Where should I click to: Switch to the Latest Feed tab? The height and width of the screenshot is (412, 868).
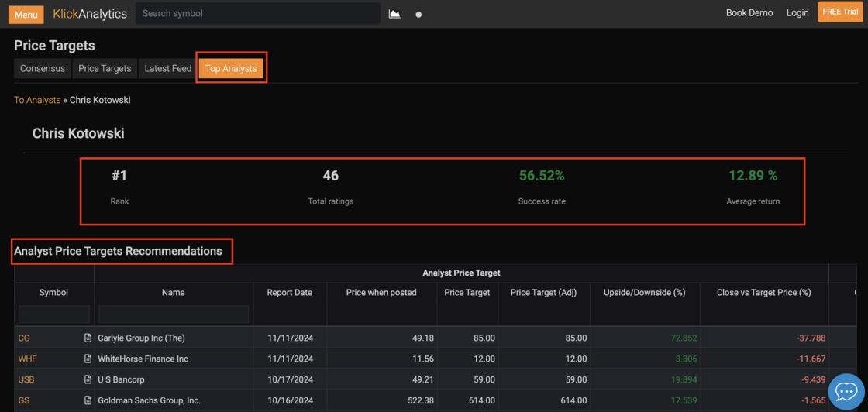[167, 69]
